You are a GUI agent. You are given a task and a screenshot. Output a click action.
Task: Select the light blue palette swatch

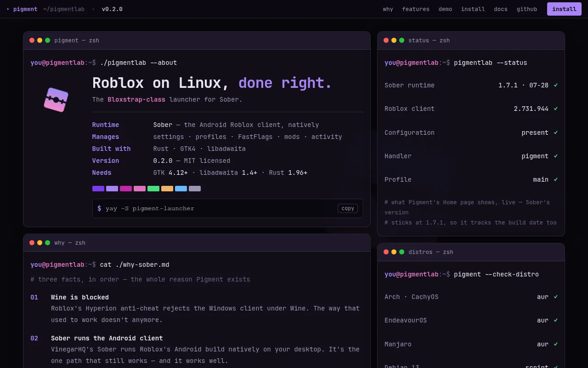pyautogui.click(x=181, y=189)
